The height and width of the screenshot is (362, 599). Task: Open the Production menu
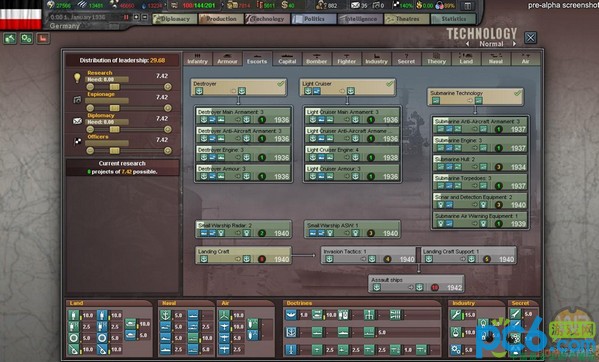point(221,19)
